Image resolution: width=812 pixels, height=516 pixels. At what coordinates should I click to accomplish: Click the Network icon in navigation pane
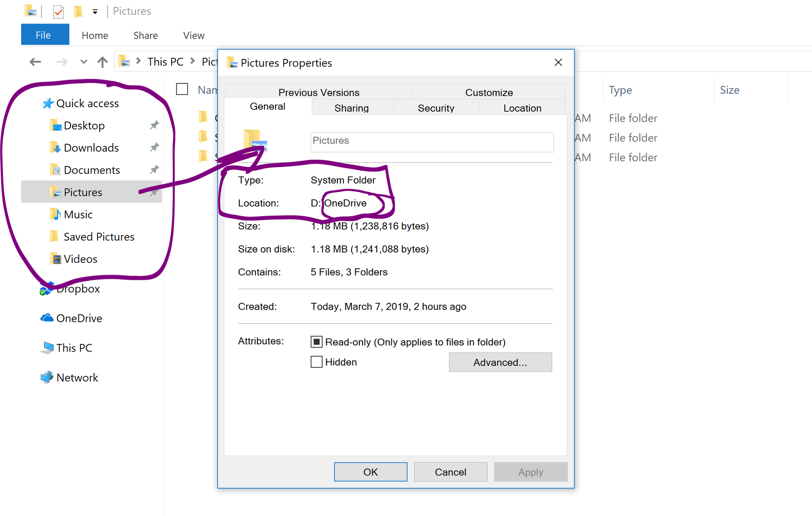coord(47,377)
